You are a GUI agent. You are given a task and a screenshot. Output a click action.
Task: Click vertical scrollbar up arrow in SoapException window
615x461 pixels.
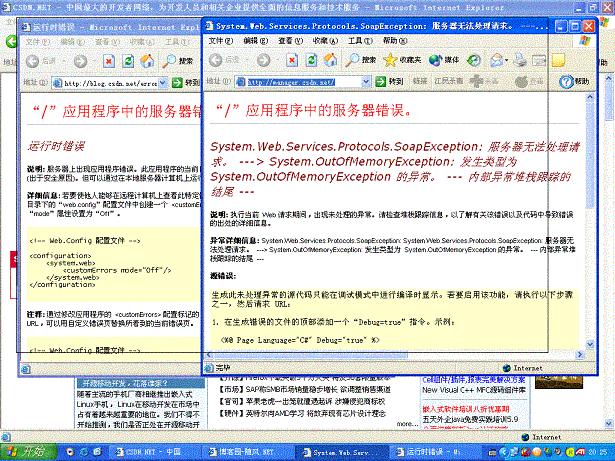[x=590, y=97]
